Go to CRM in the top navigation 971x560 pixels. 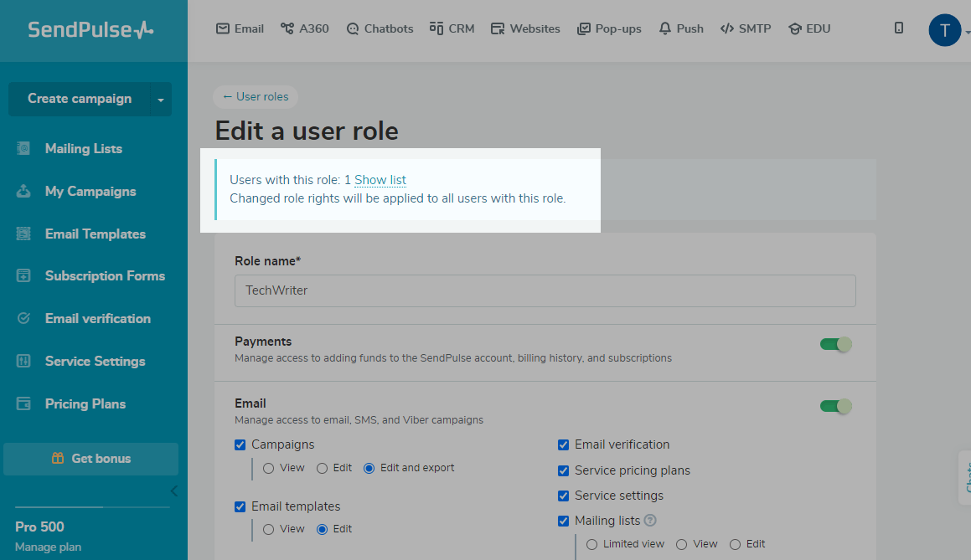coord(452,28)
